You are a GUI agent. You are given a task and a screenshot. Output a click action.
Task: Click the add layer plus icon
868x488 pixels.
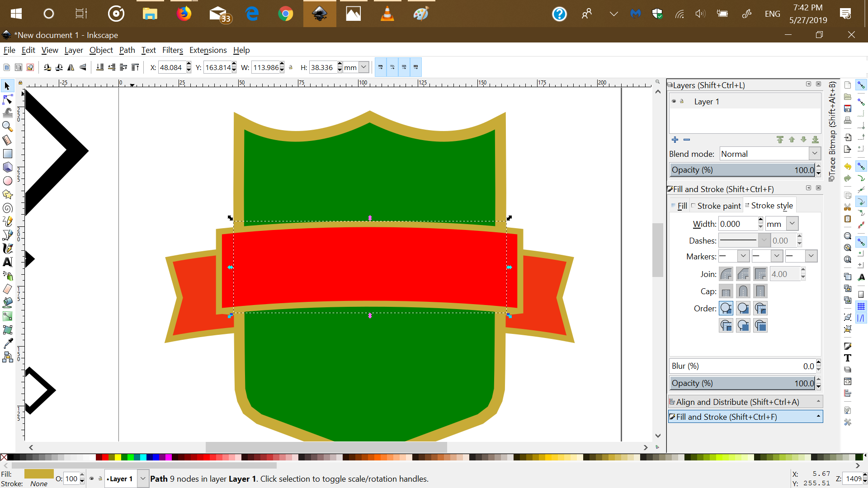(x=675, y=140)
